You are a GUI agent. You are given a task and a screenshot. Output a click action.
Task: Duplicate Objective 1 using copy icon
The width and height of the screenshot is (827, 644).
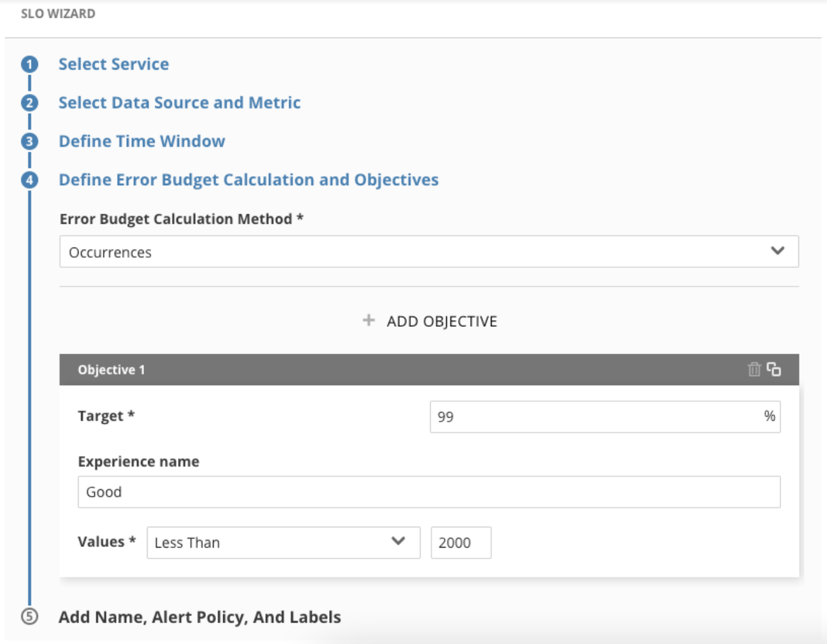pos(773,370)
